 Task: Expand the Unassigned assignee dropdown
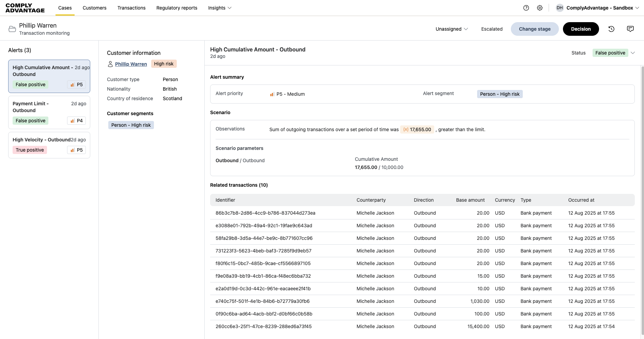click(452, 29)
